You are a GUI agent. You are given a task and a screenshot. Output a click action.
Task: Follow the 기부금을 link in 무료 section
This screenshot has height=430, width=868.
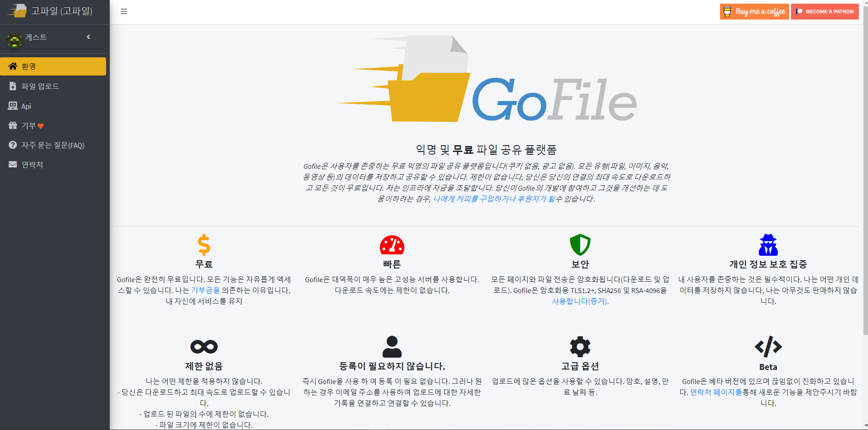point(205,290)
